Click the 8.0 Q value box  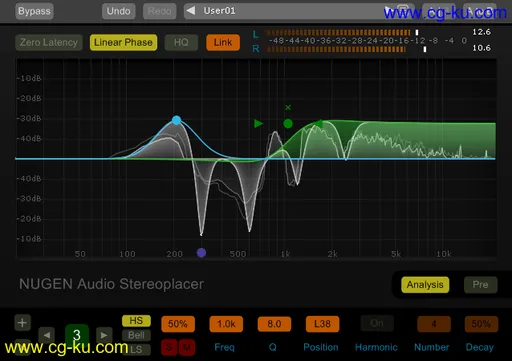point(274,324)
